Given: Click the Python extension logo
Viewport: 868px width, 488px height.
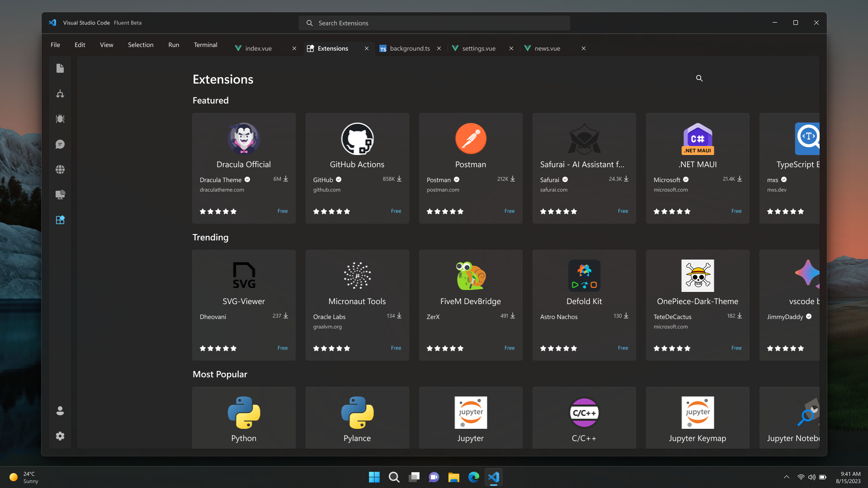Looking at the screenshot, I should 244,413.
